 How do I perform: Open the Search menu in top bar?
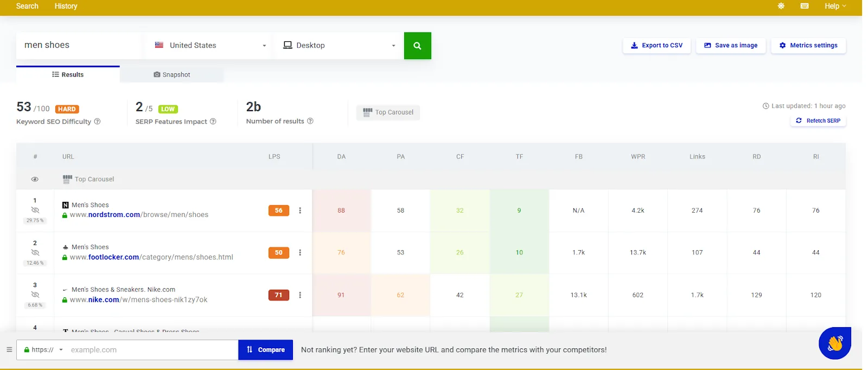click(x=27, y=6)
